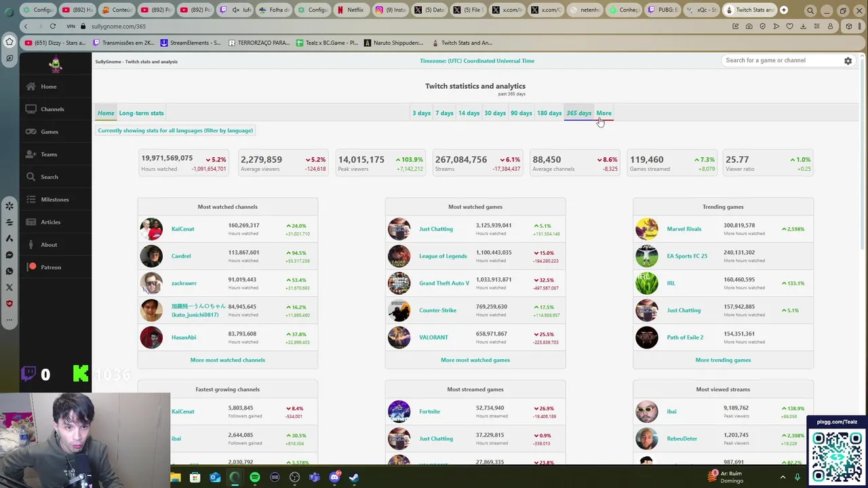868x488 pixels.
Task: Open RebeuDeter in Most viewed streams
Action: click(682, 439)
